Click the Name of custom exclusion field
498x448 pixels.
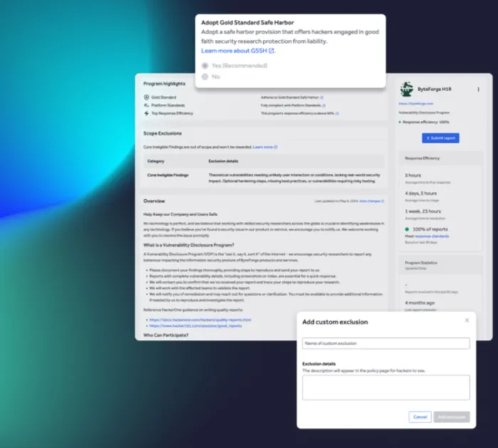(386, 343)
